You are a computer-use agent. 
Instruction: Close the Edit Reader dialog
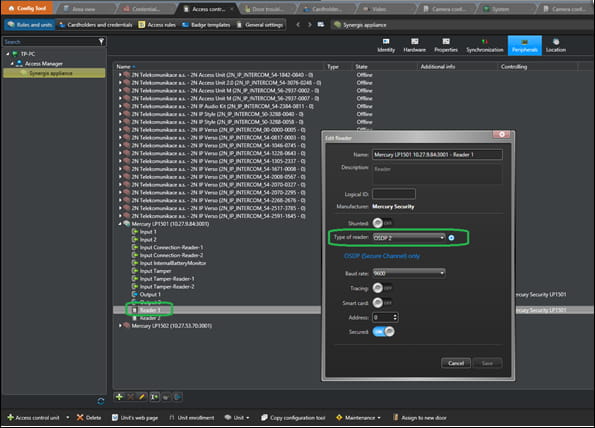pos(502,134)
